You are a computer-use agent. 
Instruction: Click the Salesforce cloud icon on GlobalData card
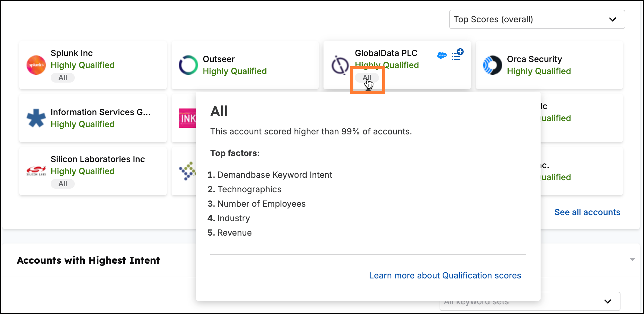(442, 55)
